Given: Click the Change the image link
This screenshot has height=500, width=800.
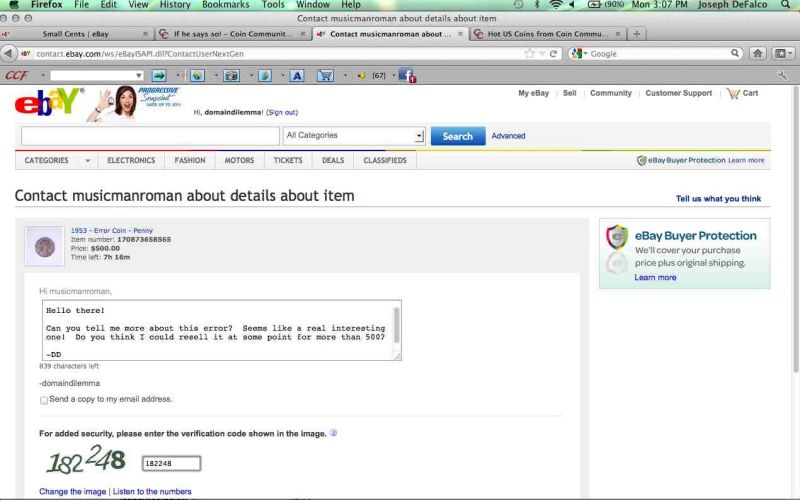Looking at the screenshot, I should pyautogui.click(x=72, y=491).
